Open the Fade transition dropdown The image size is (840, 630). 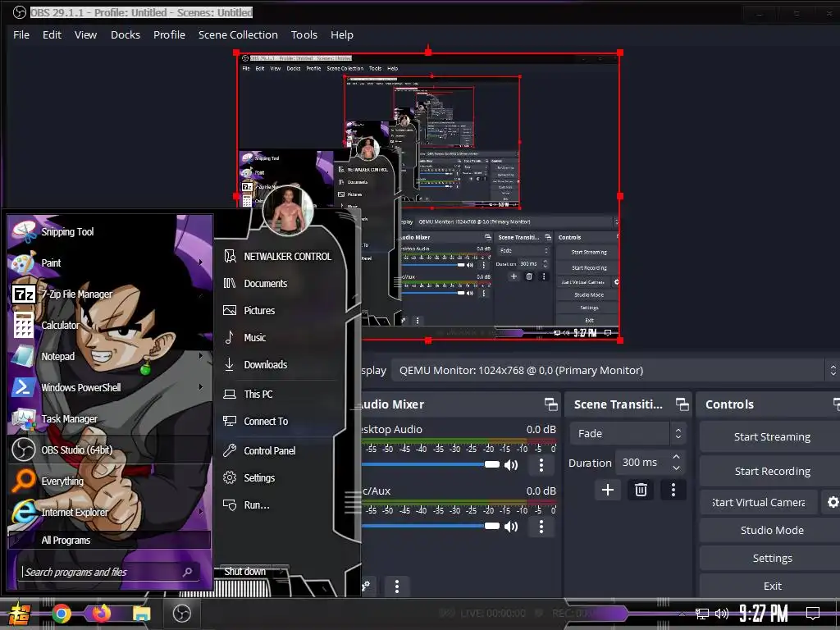(x=628, y=433)
